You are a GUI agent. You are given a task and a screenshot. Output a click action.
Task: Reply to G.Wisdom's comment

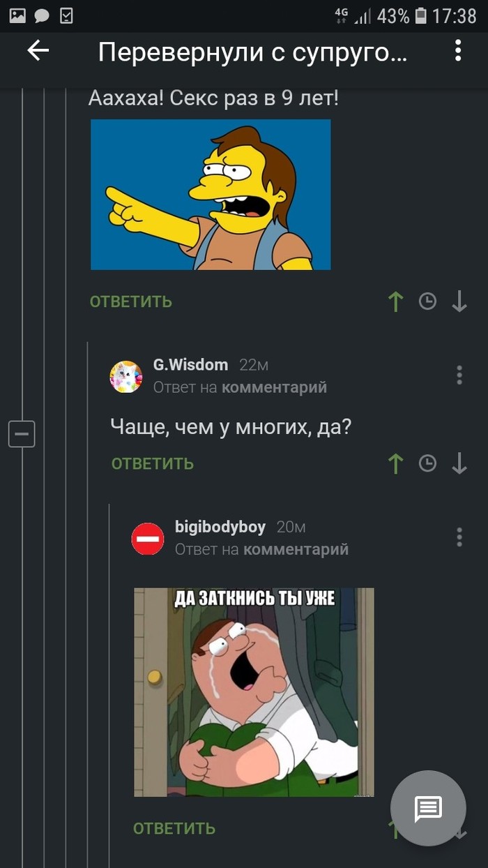point(153,463)
